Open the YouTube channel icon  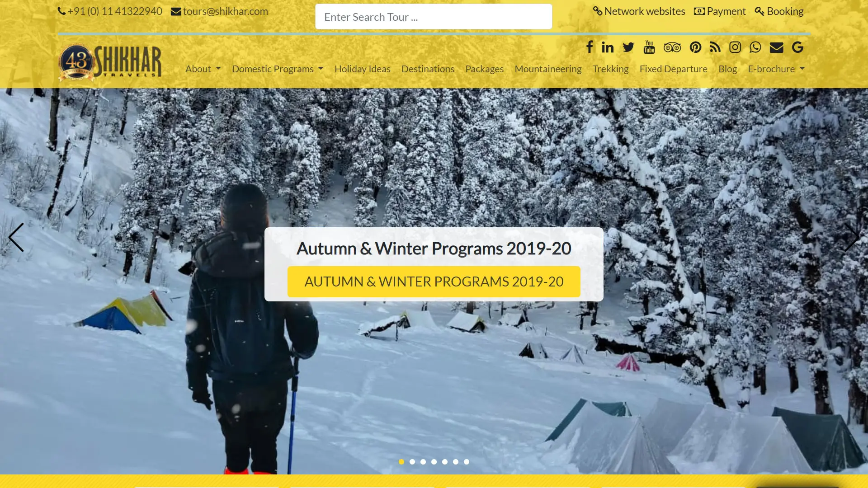[x=649, y=47]
